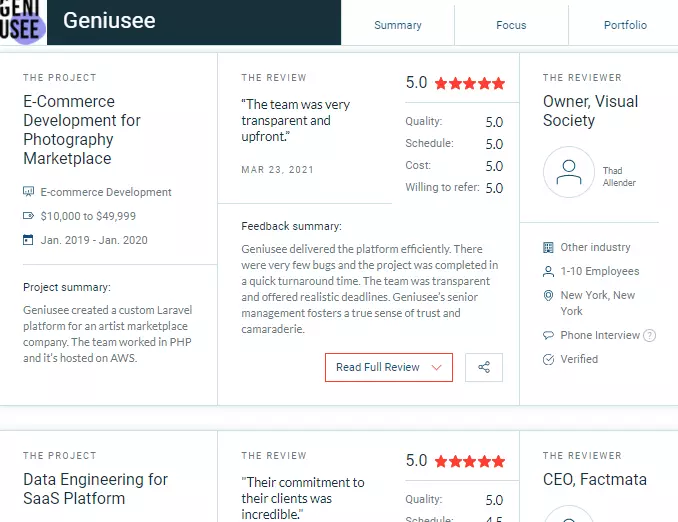
Task: Click the Geniusee company name header
Action: tap(109, 20)
